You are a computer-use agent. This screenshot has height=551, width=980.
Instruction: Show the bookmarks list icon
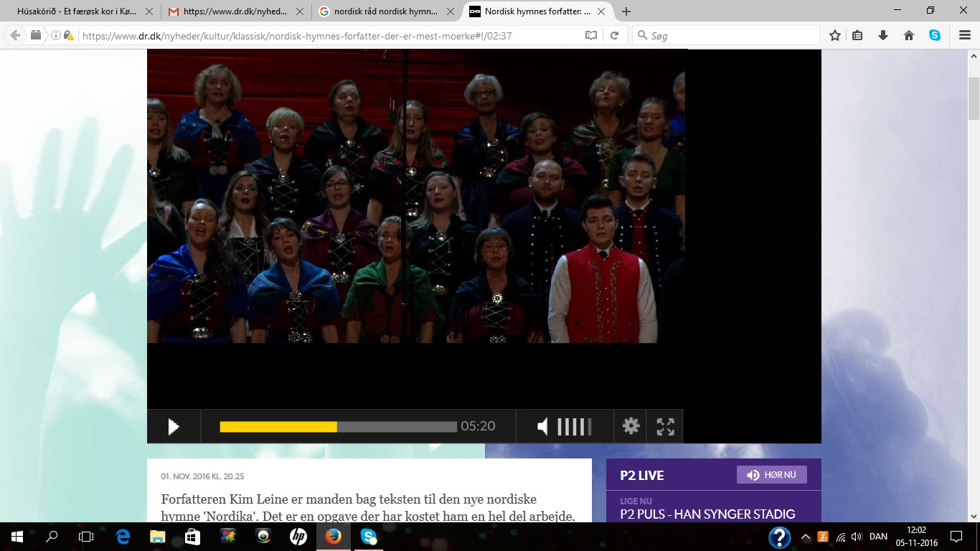tap(857, 35)
